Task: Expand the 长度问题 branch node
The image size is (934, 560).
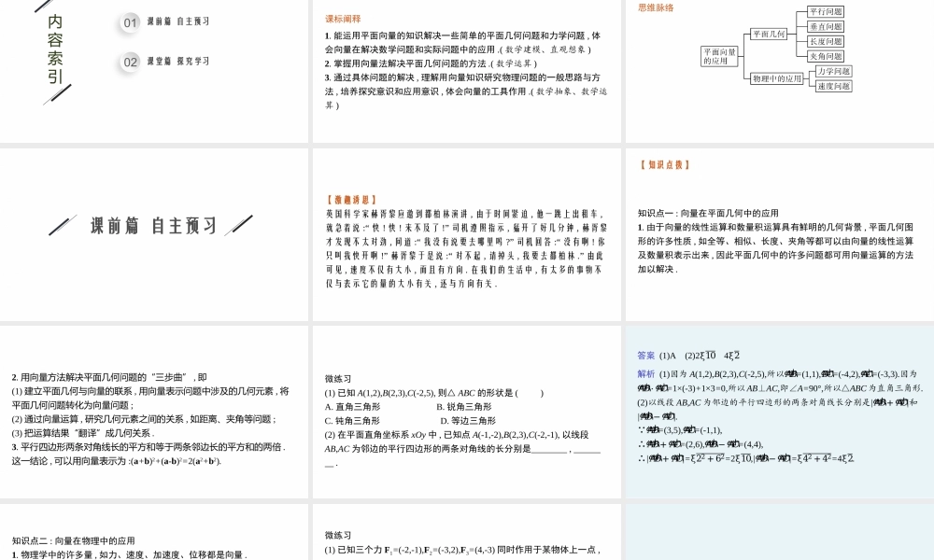Action: [826, 42]
